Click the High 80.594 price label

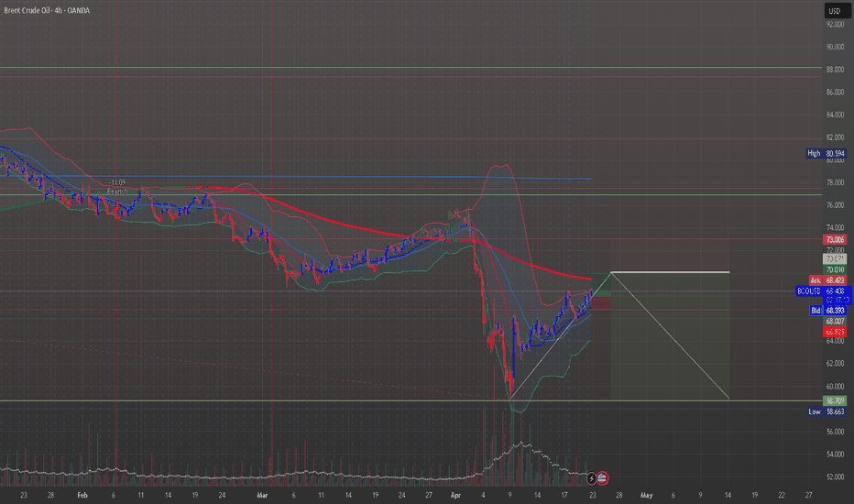[x=827, y=154]
